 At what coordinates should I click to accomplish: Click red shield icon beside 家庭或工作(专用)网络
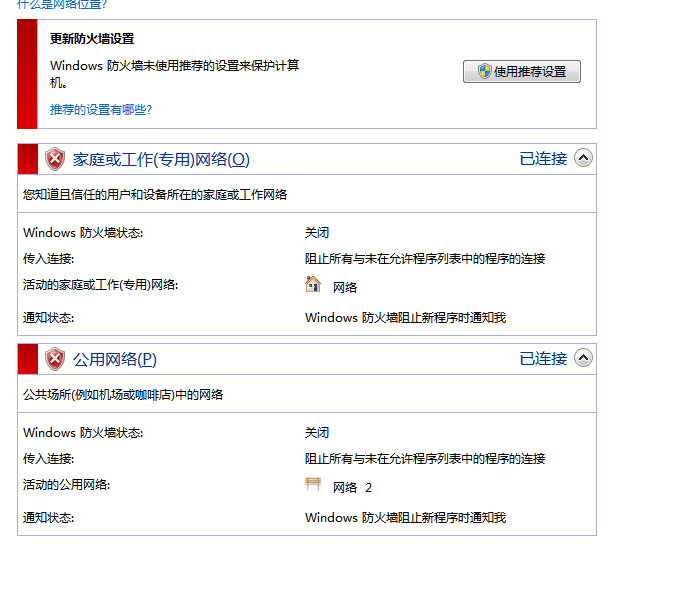click(x=55, y=159)
